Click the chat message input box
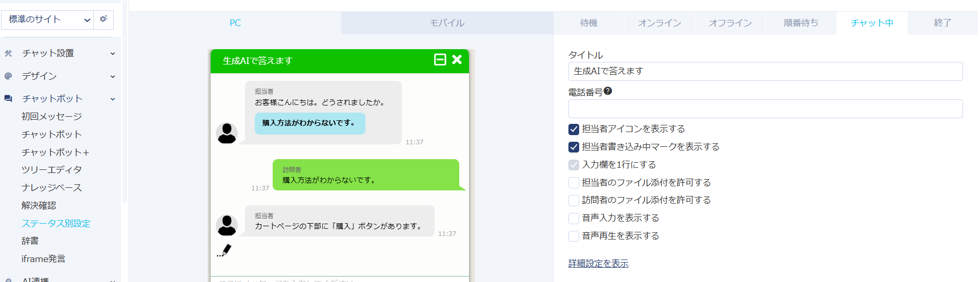980x282 pixels. [x=340, y=279]
